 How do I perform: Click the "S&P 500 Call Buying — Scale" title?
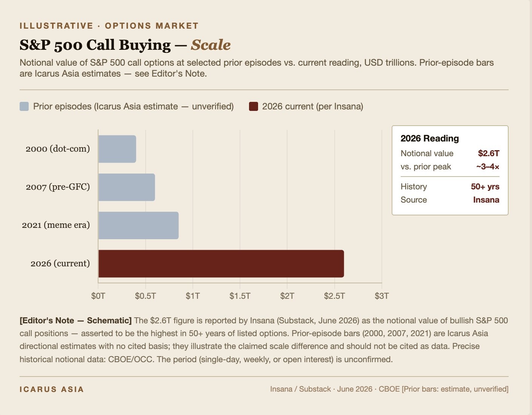point(125,45)
